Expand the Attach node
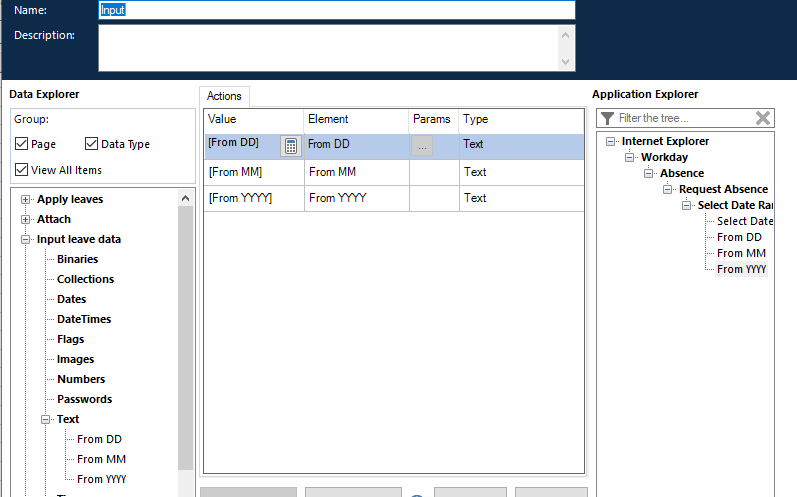The width and height of the screenshot is (797, 497). click(25, 220)
